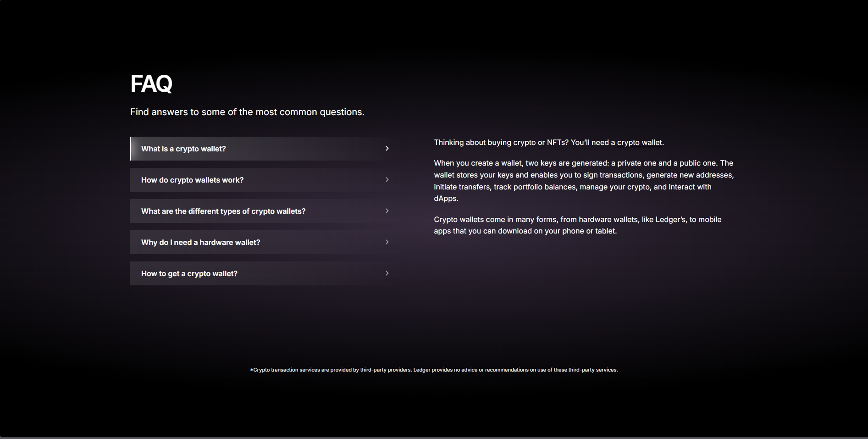Click the white indicator bar on the selected question

131,149
